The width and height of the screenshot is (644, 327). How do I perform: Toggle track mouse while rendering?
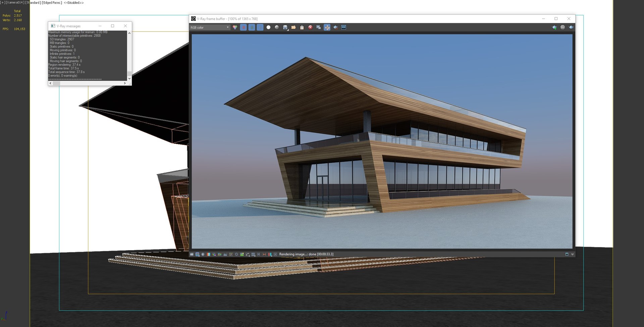pos(327,28)
